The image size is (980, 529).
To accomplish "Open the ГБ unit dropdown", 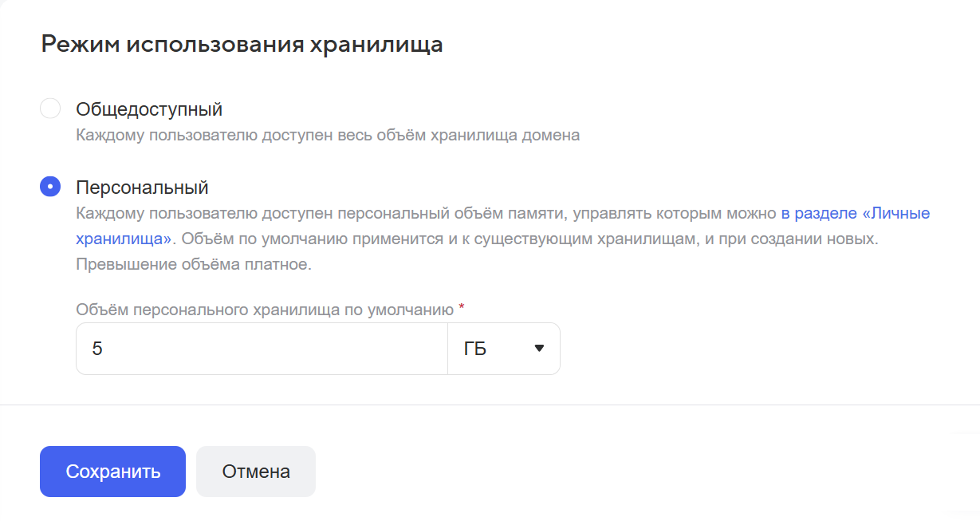I will click(503, 349).
